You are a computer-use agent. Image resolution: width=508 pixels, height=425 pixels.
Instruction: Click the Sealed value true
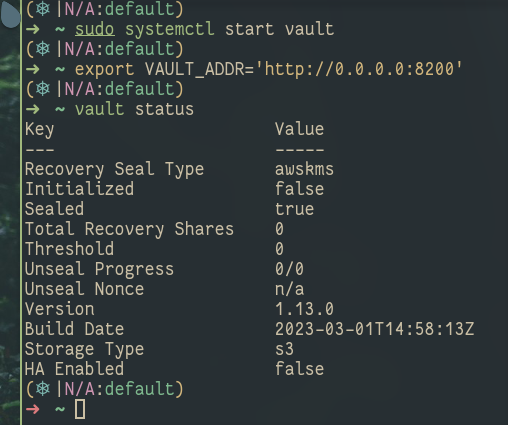(294, 209)
